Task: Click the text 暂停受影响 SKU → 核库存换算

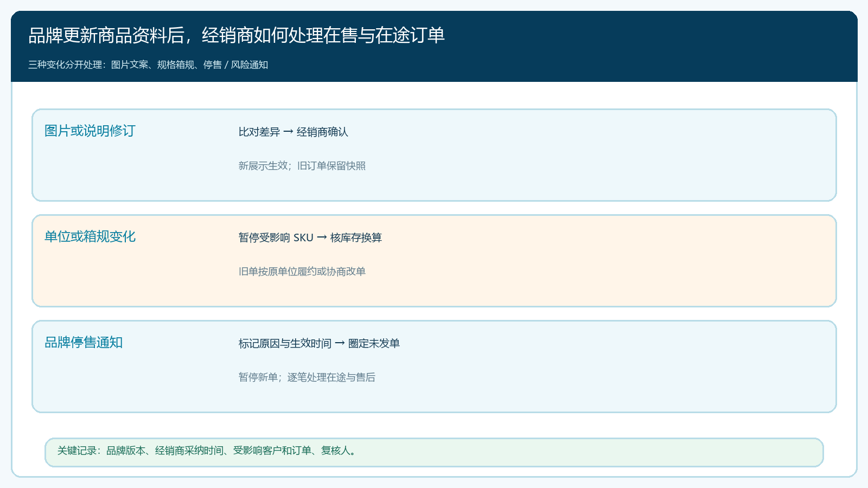Action: [x=310, y=237]
